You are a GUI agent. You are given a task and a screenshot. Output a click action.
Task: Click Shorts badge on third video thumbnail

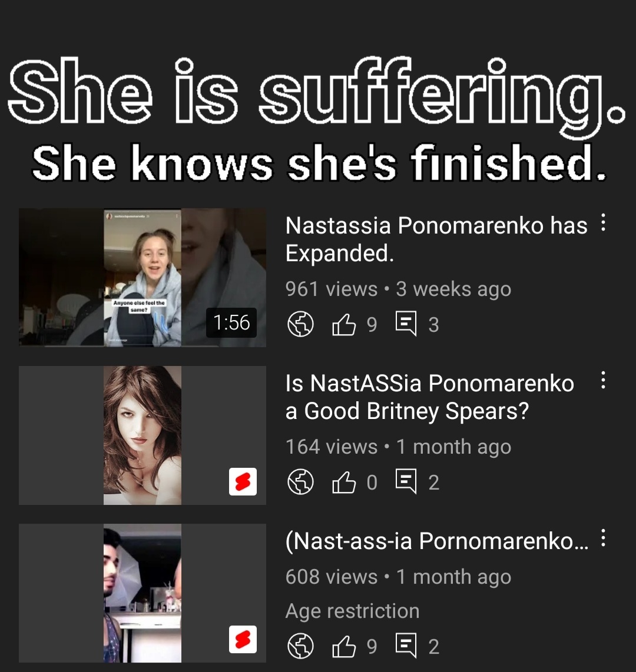click(x=243, y=640)
